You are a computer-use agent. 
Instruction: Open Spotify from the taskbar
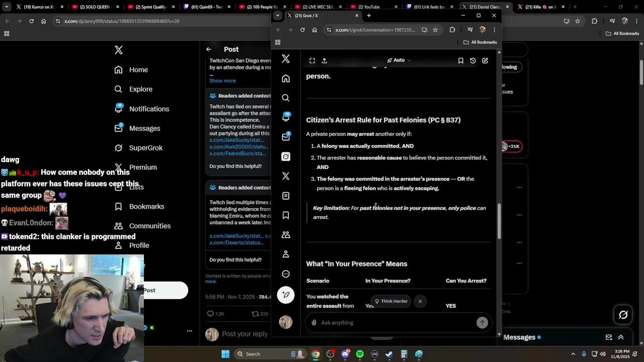pyautogui.click(x=360, y=354)
